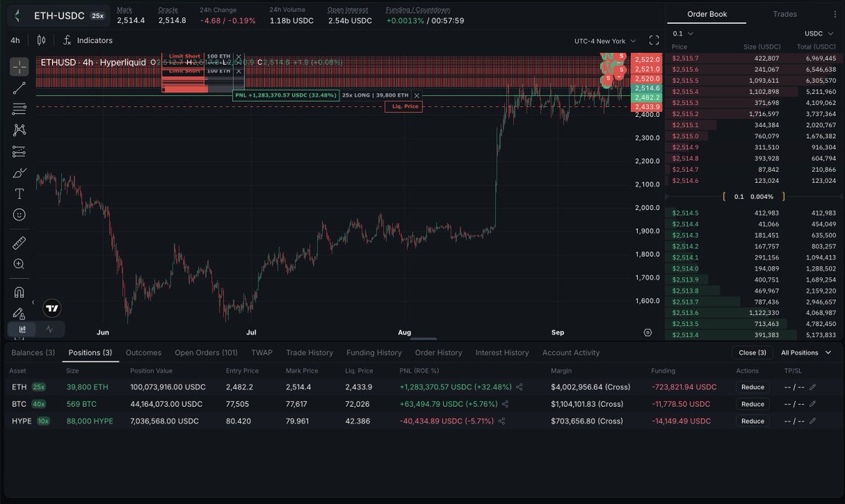Open the Open Orders (101) tab
The image size is (845, 504).
(x=206, y=353)
